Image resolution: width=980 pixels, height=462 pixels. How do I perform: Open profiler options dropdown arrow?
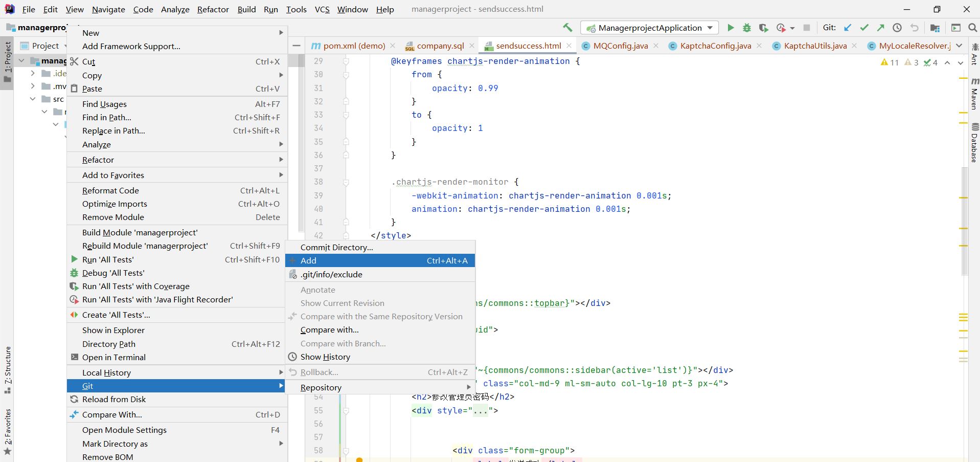[x=792, y=28]
